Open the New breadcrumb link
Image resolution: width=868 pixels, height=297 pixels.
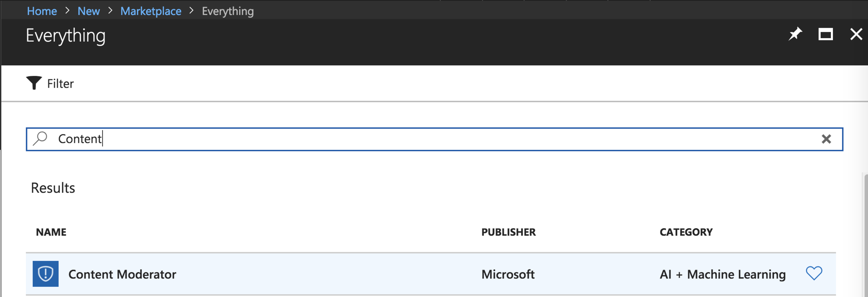pyautogui.click(x=89, y=11)
